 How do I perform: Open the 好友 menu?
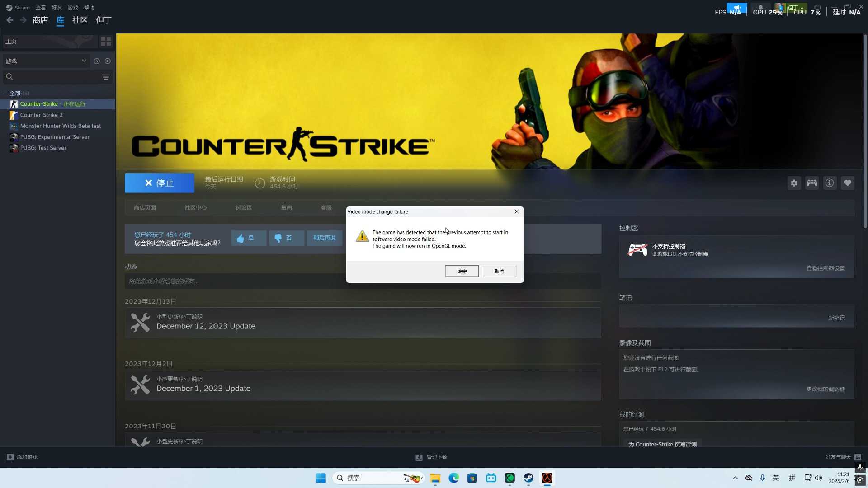coord(57,8)
